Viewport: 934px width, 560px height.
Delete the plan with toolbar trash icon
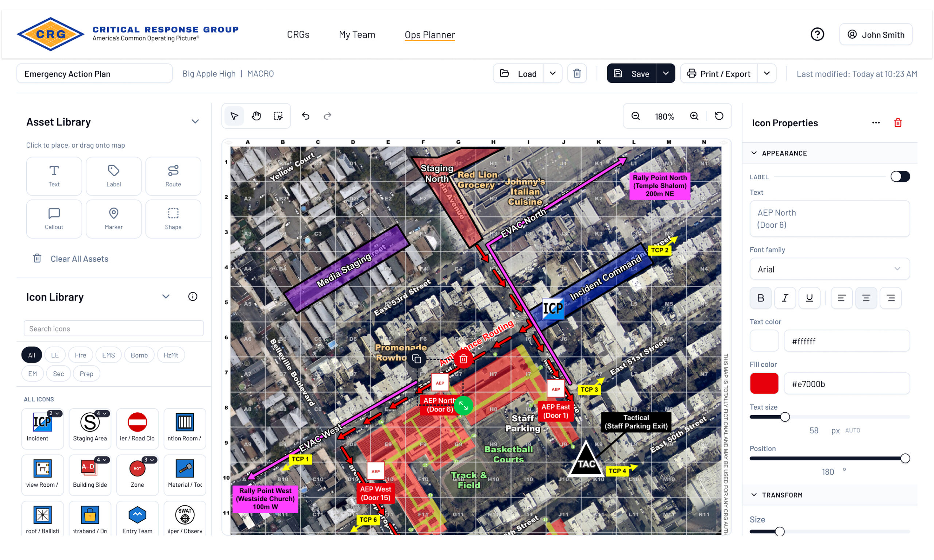[577, 74]
